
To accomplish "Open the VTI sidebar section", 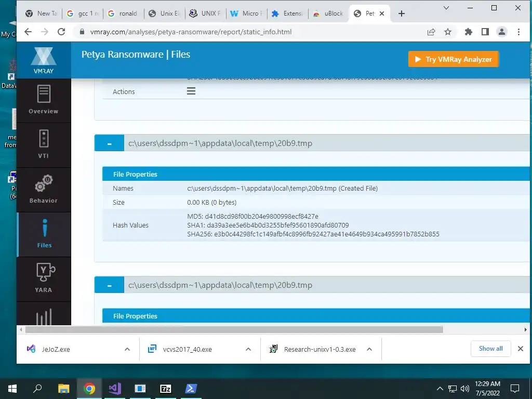I will coord(44,145).
